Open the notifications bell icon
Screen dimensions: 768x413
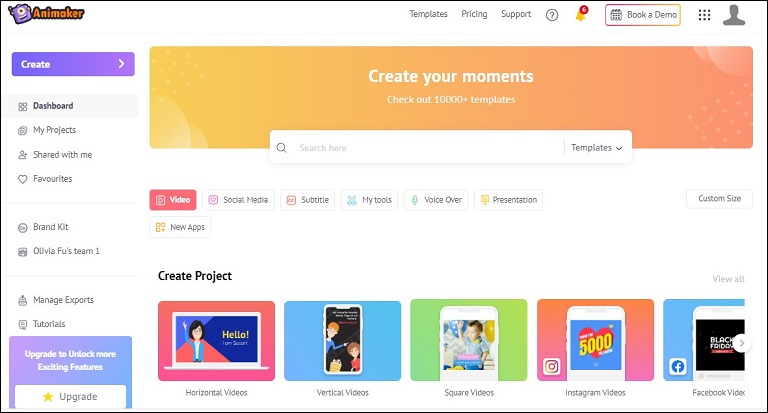(x=581, y=14)
